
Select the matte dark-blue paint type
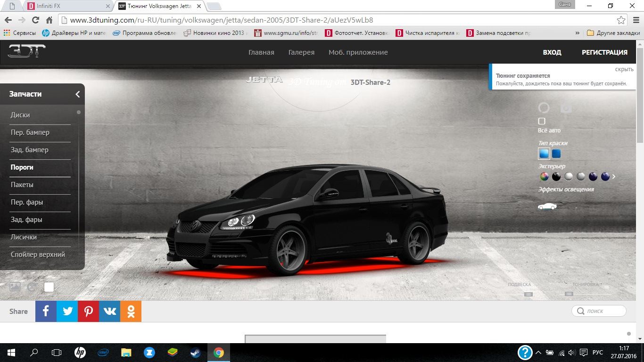[x=556, y=154]
